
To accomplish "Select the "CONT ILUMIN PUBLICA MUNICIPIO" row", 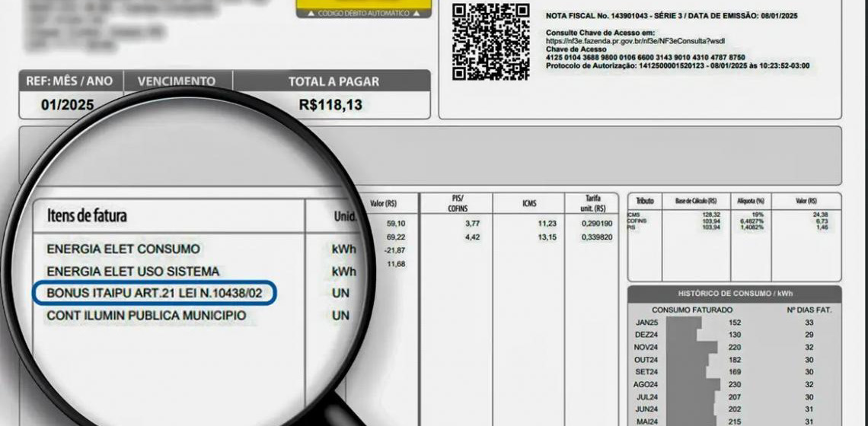I will (x=147, y=316).
